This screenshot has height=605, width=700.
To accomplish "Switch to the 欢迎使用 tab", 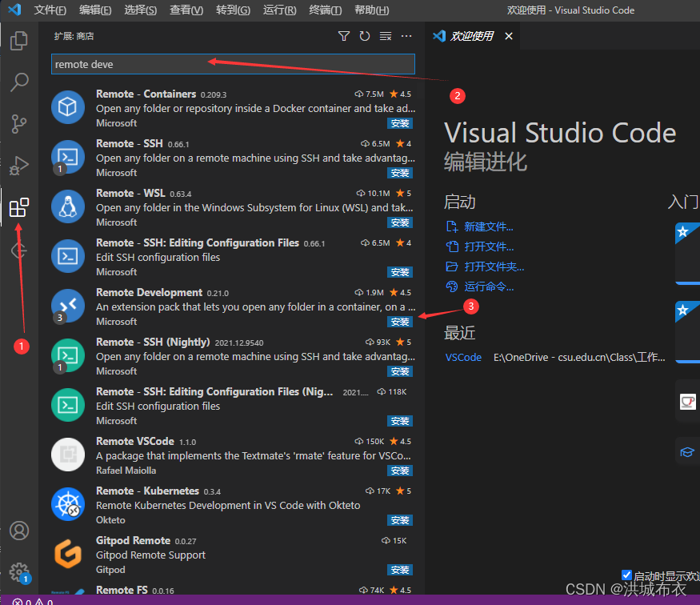I will coord(471,36).
